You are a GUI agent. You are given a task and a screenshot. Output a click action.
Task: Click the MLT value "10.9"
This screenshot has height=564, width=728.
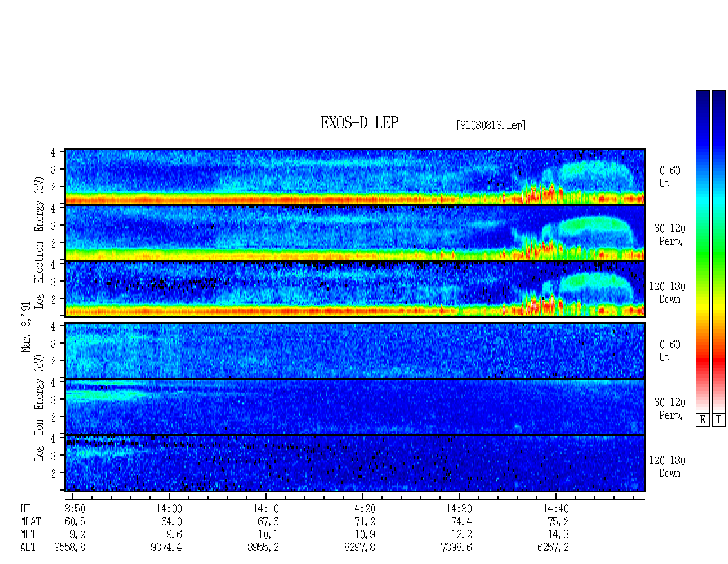365,535
